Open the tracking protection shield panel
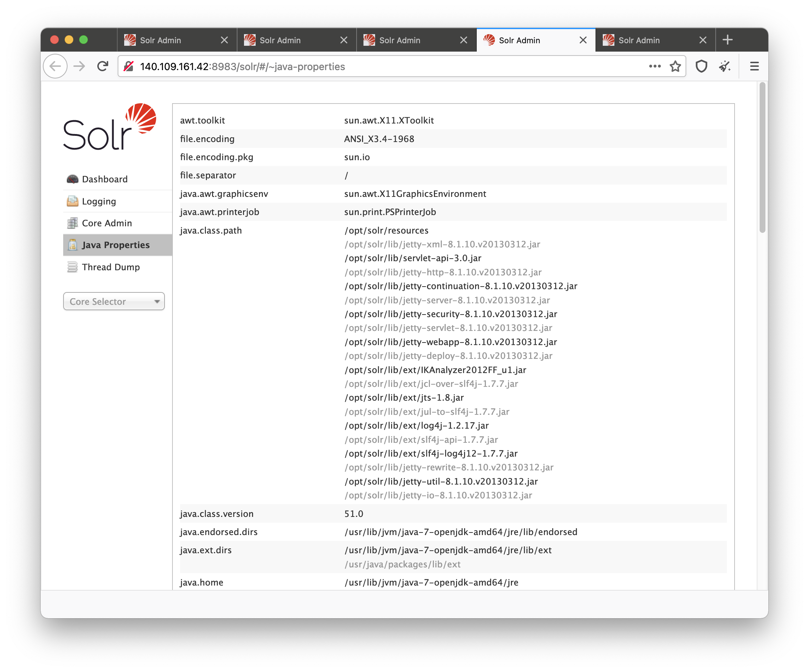This screenshot has height=672, width=809. (702, 66)
